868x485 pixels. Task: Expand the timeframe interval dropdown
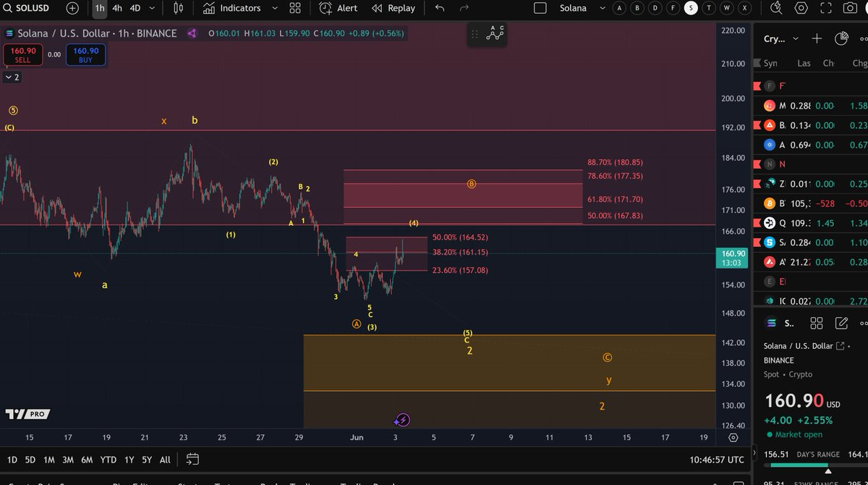pyautogui.click(x=151, y=8)
